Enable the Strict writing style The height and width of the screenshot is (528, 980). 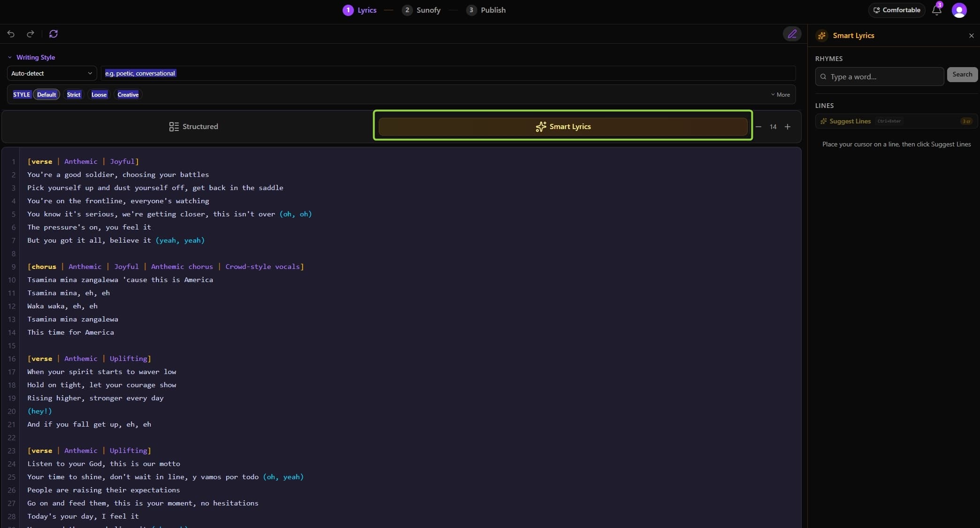coord(74,94)
